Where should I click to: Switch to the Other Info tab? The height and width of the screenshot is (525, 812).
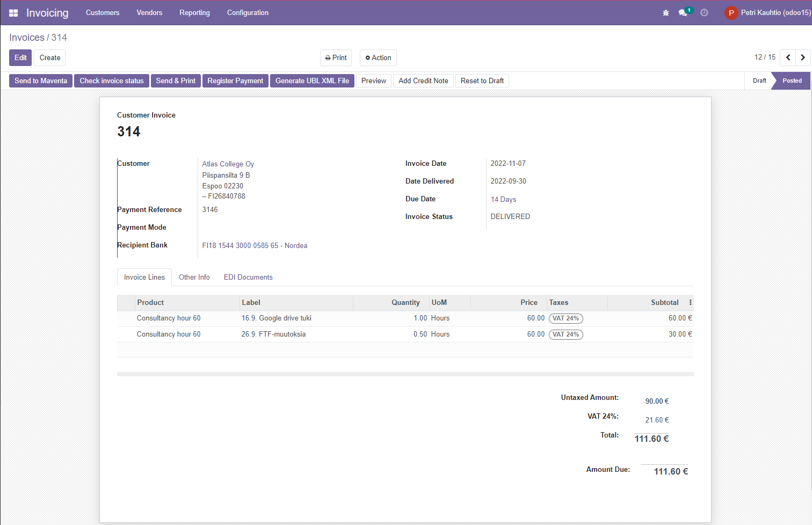[194, 278]
